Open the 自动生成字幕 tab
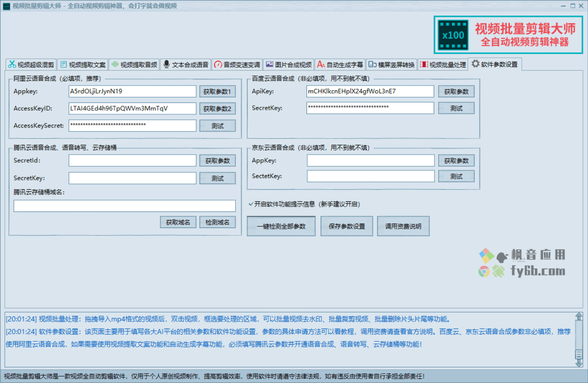This screenshot has height=383, width=588. click(340, 65)
